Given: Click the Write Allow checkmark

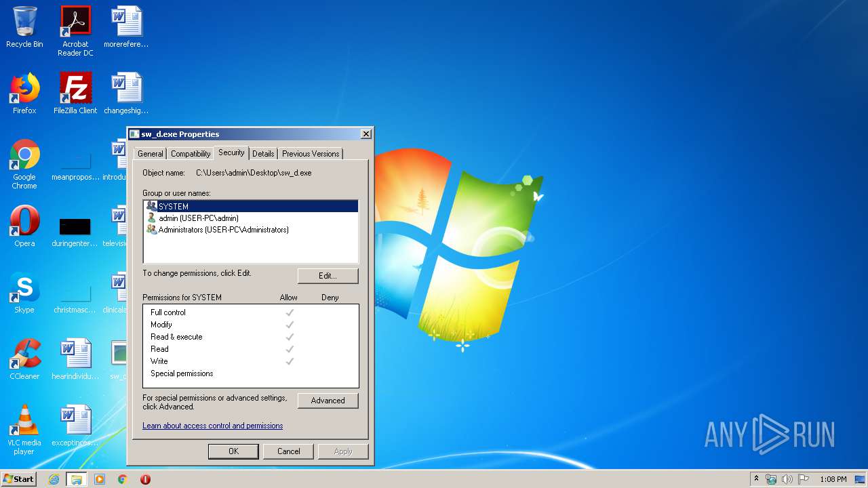Looking at the screenshot, I should coord(290,361).
